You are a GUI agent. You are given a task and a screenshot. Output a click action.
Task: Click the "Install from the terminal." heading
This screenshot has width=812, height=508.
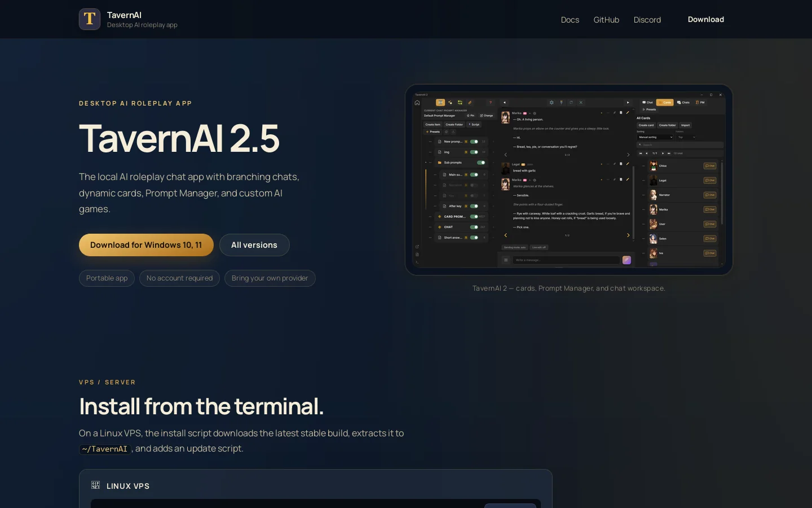point(201,406)
